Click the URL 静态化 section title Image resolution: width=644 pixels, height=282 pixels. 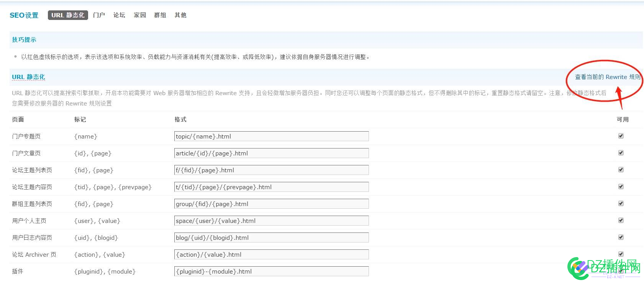28,77
